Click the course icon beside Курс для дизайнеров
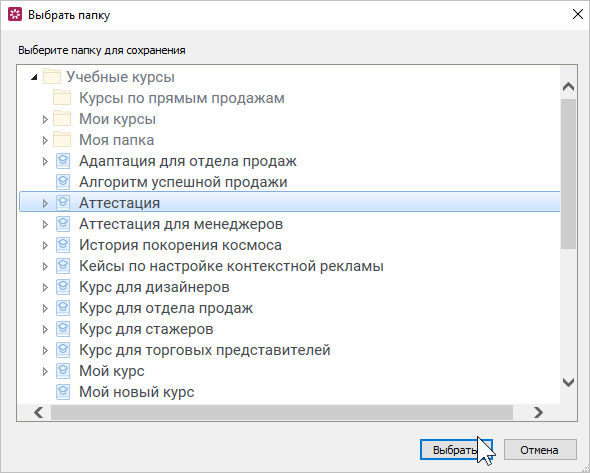Screen dimensions: 590x473 point(63,287)
